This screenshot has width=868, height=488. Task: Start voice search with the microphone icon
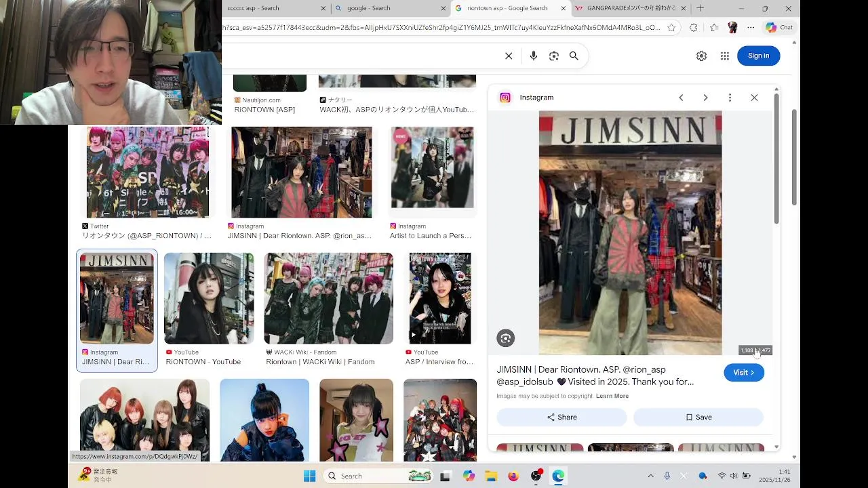pos(534,56)
